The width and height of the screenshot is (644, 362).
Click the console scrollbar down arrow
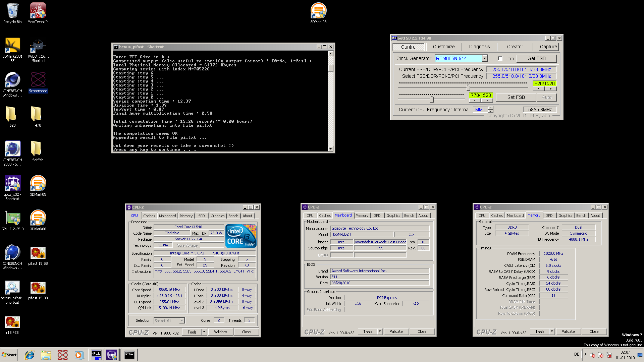tap(331, 148)
